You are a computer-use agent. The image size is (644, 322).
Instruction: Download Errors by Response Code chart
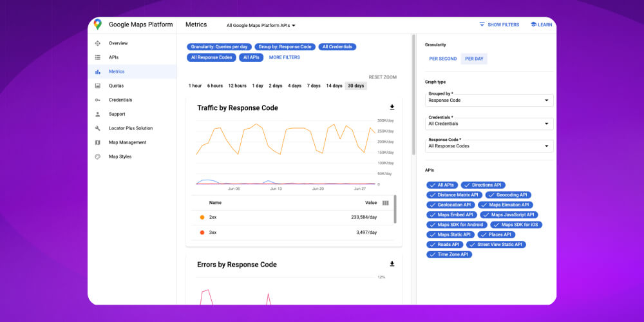(x=392, y=263)
